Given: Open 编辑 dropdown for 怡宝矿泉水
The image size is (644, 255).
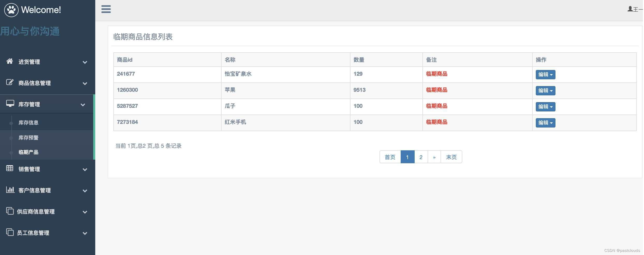Looking at the screenshot, I should click(x=545, y=75).
